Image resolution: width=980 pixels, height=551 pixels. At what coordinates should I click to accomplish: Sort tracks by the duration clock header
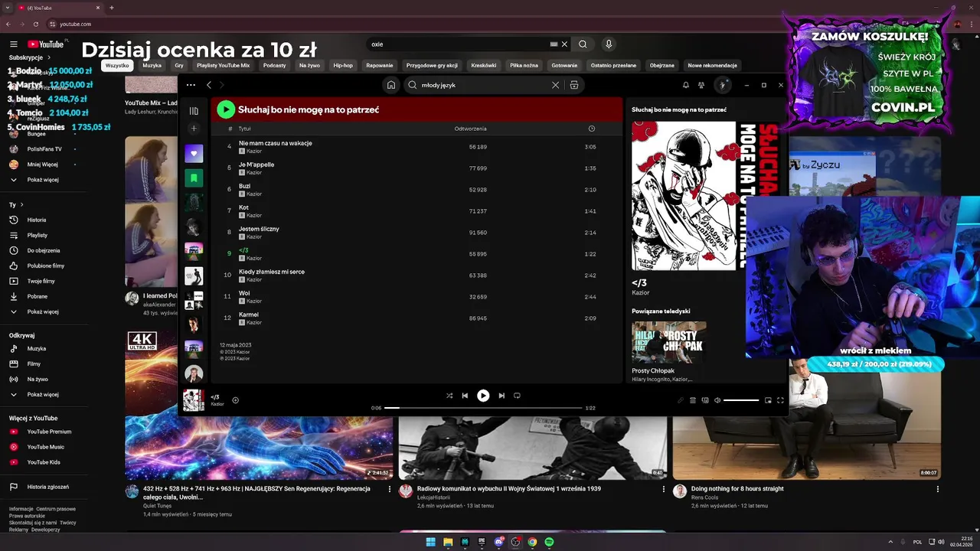point(591,129)
